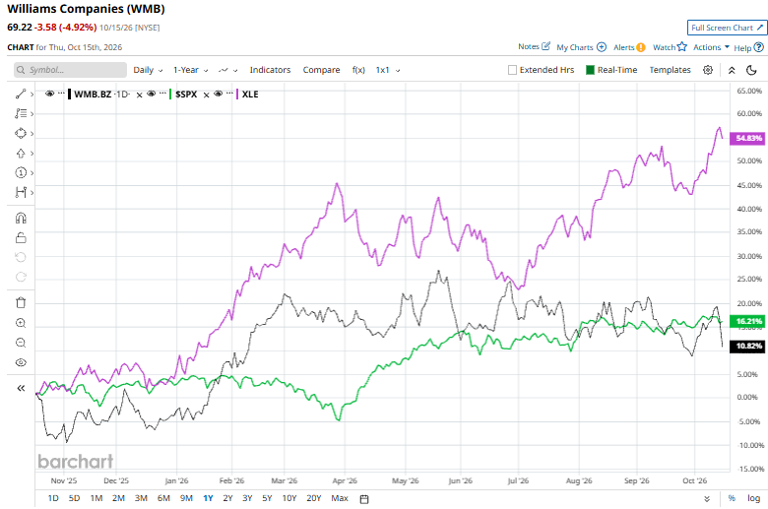
Task: Click the purple XLE color bar
Action: [x=238, y=94]
